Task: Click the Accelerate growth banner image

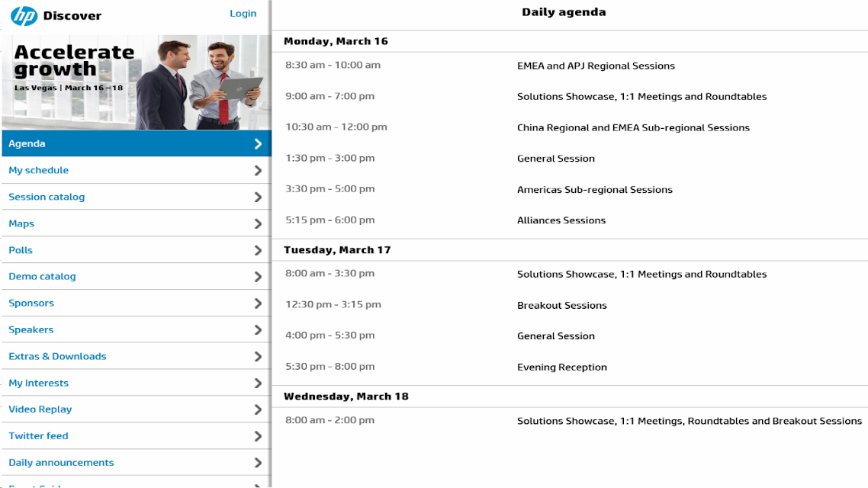Action: (137, 82)
